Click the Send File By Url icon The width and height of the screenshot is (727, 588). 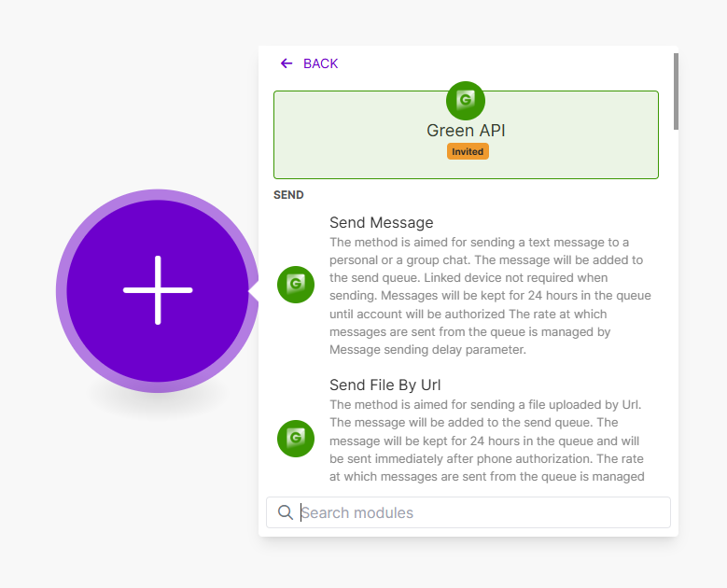pyautogui.click(x=296, y=439)
